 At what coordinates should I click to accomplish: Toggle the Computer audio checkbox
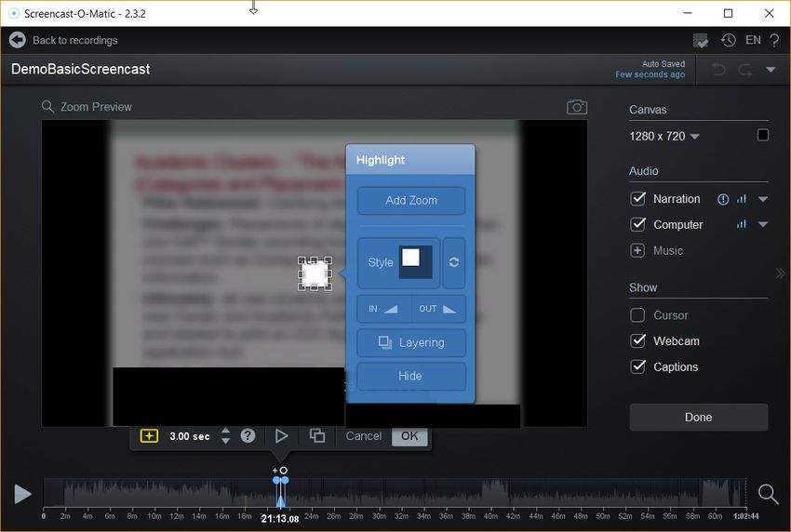tap(637, 224)
